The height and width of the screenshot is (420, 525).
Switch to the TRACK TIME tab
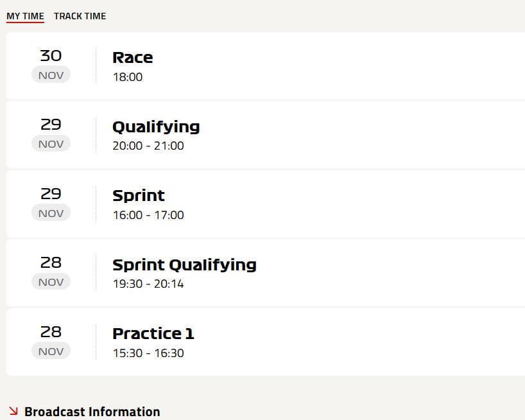click(x=80, y=16)
